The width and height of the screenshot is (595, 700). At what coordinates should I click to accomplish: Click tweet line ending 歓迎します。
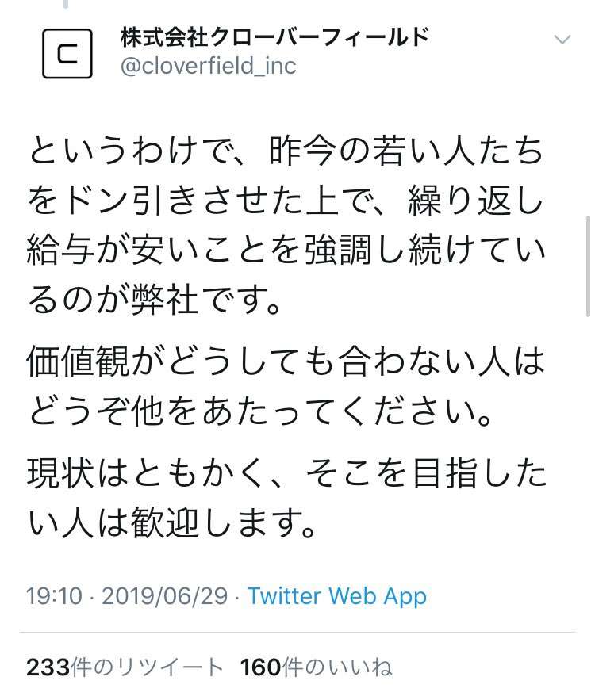(172, 522)
